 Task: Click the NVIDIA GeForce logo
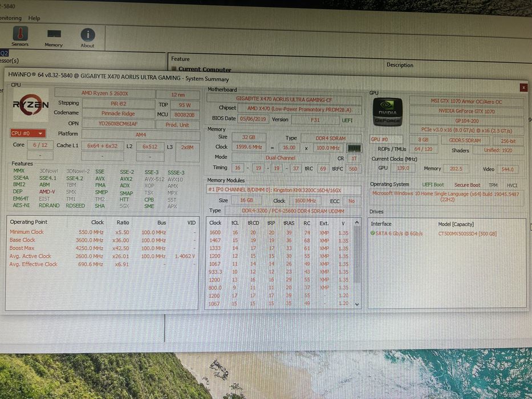point(388,112)
